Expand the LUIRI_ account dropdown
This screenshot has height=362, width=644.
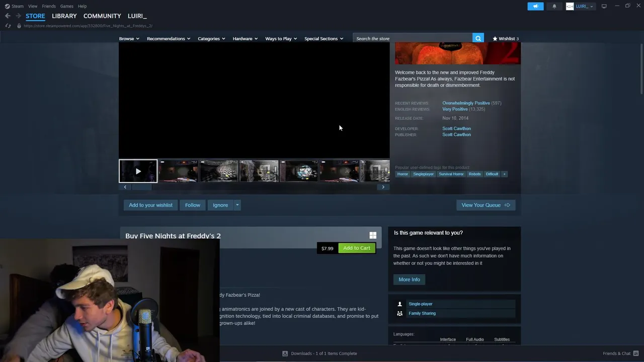point(592,6)
